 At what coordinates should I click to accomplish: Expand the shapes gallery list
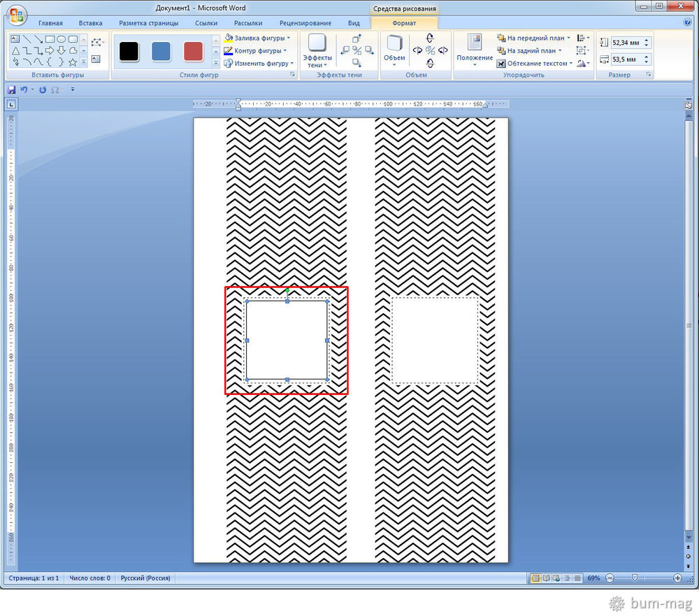pyautogui.click(x=84, y=62)
